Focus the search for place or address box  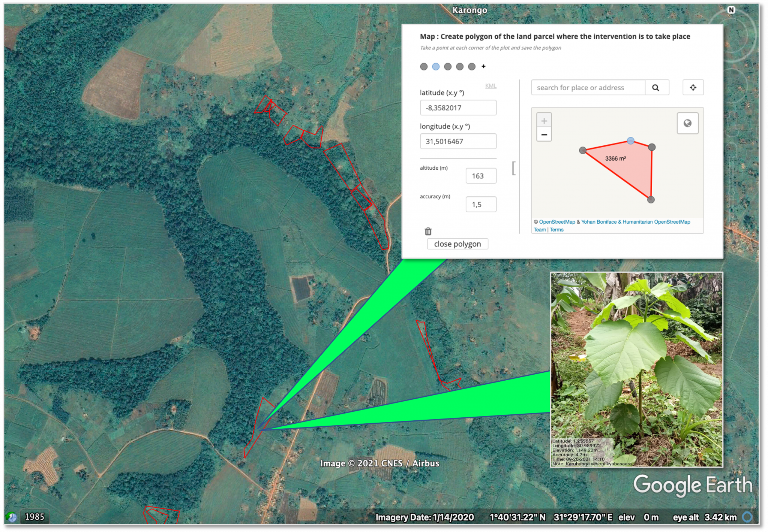588,88
